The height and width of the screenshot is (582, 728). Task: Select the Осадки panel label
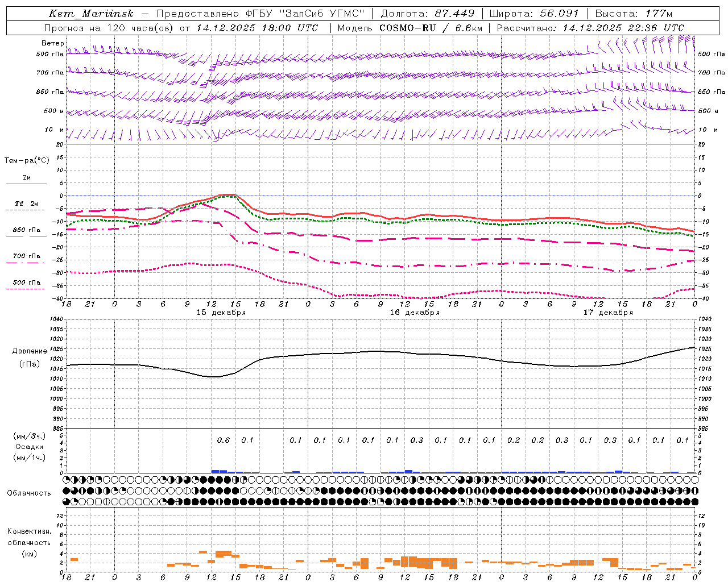[30, 447]
